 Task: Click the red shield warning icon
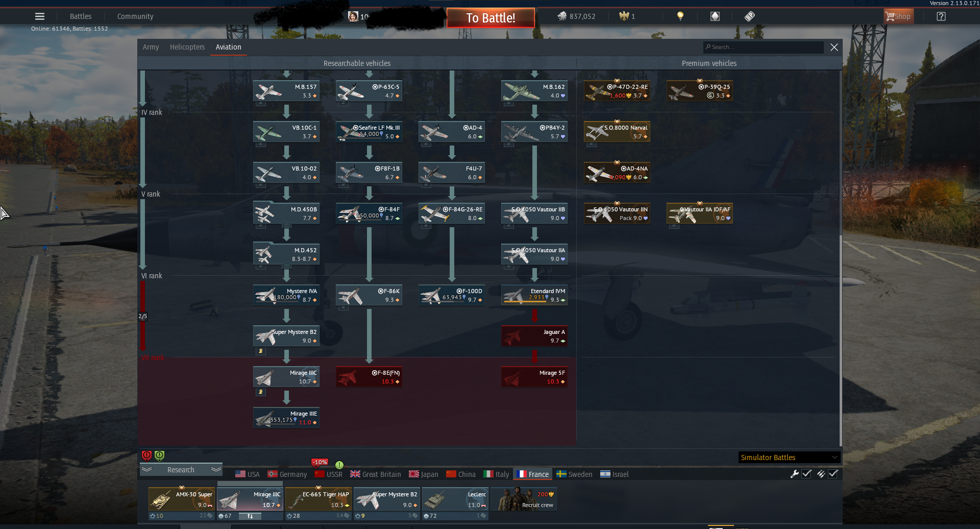pyautogui.click(x=146, y=455)
